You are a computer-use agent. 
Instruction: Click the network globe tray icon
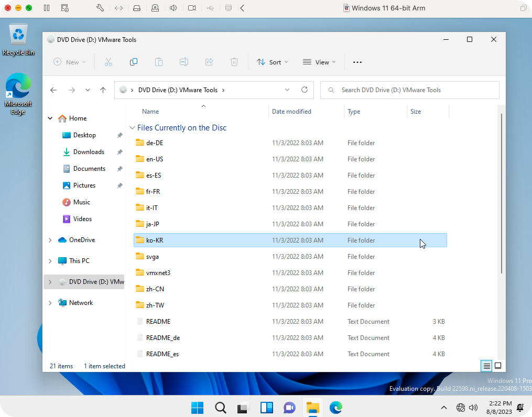460,408
